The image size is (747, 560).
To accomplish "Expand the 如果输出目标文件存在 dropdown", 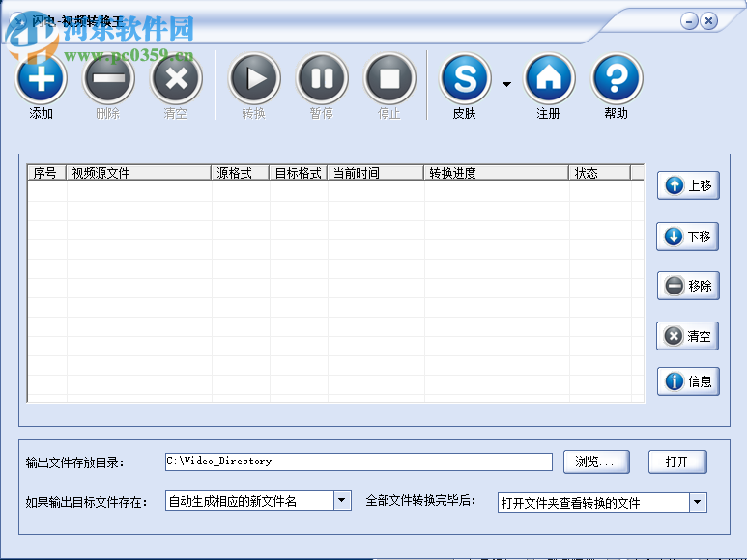I will click(341, 500).
